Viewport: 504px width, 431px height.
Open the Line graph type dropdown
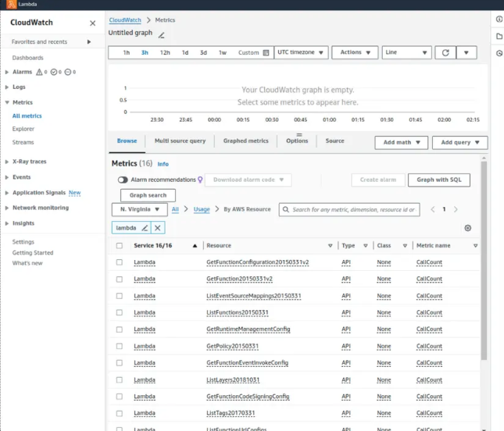point(406,52)
